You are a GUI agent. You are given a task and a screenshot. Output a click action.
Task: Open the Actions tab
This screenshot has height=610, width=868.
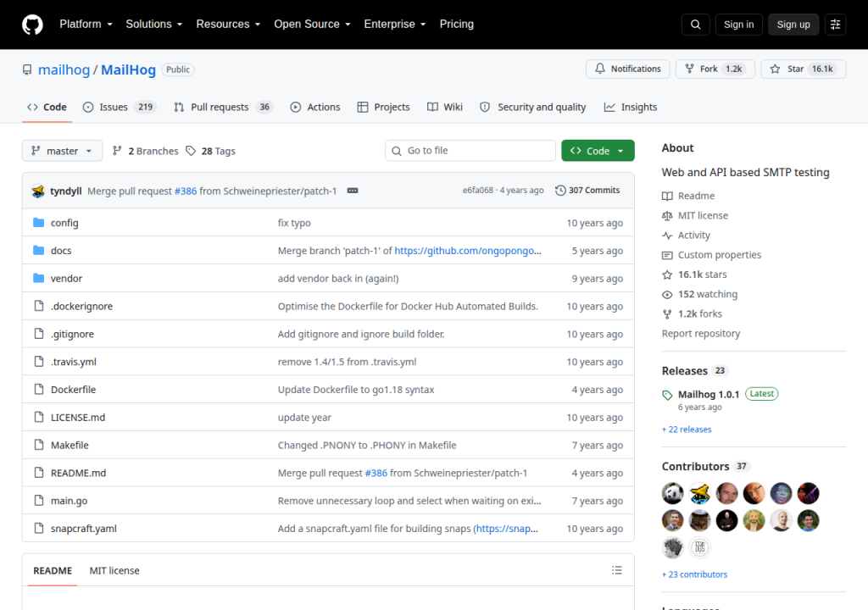315,108
